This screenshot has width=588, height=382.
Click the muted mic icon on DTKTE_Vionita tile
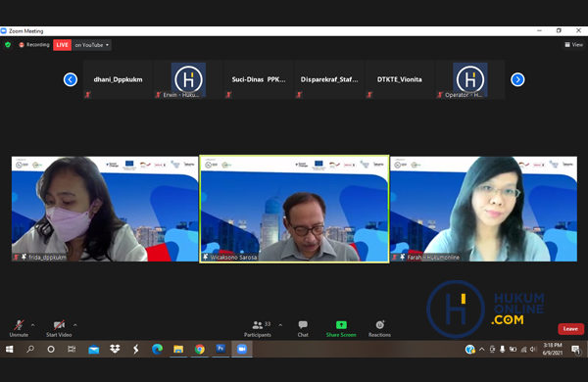(369, 95)
